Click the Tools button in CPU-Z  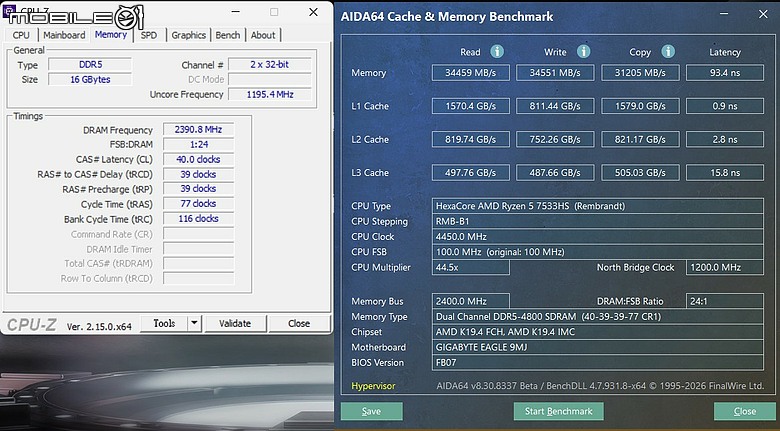point(164,323)
